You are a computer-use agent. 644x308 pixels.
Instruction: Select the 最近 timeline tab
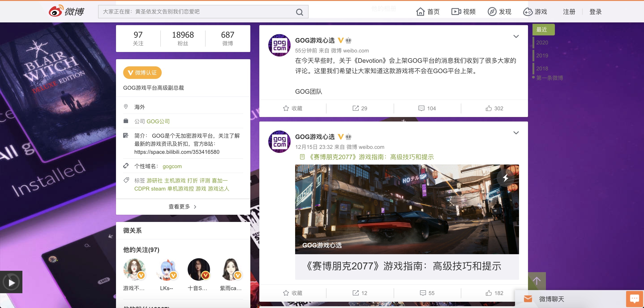(x=543, y=30)
